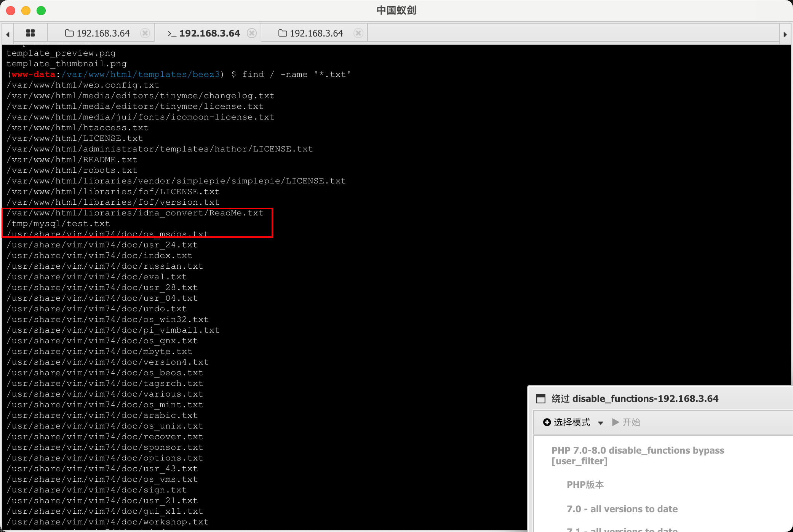This screenshot has height=532, width=793.
Task: Click the vim74/doc/usr_21.txt line
Action: [x=102, y=500]
